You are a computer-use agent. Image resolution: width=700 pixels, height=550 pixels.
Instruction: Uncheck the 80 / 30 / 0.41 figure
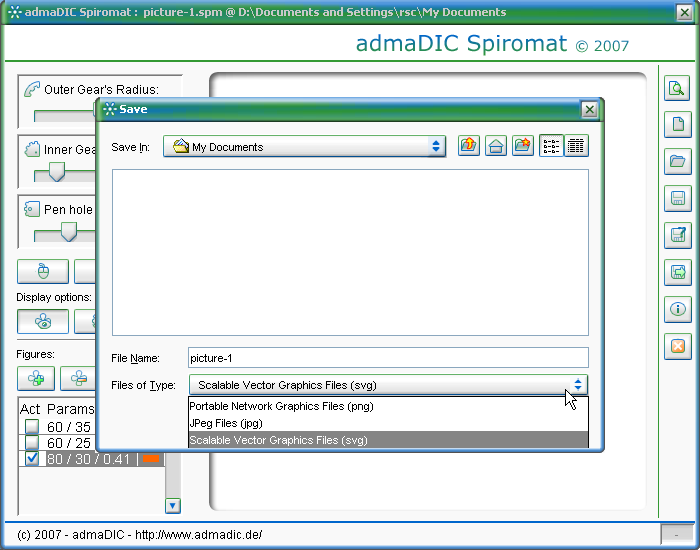tap(32, 458)
